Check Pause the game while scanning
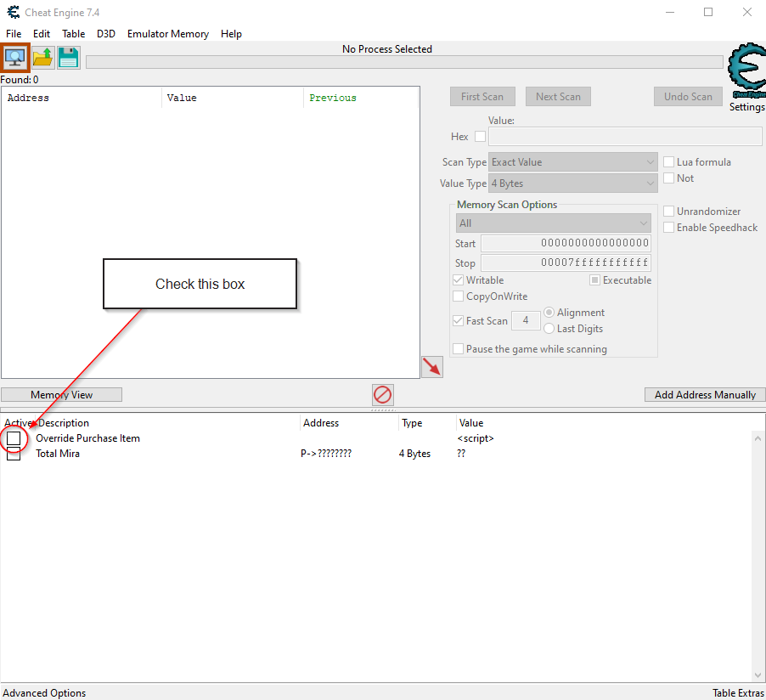 [x=458, y=349]
